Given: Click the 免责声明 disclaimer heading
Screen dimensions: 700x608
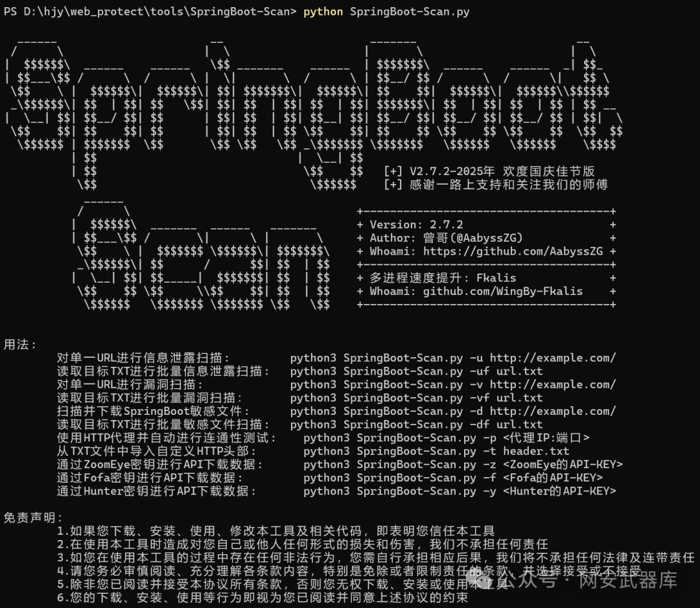Looking at the screenshot, I should 29,519.
